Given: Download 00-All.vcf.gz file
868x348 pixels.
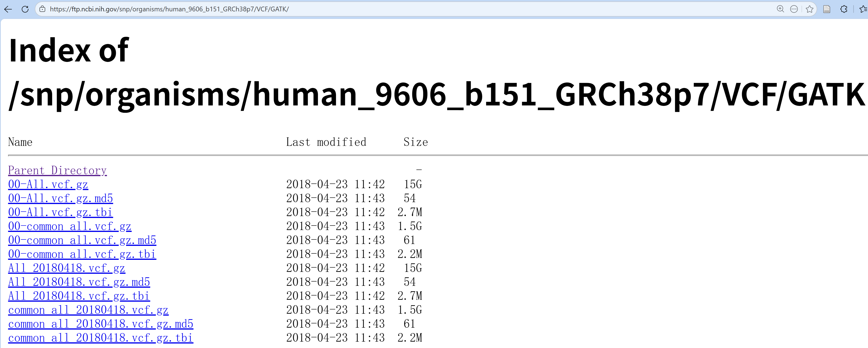Looking at the screenshot, I should tap(48, 185).
